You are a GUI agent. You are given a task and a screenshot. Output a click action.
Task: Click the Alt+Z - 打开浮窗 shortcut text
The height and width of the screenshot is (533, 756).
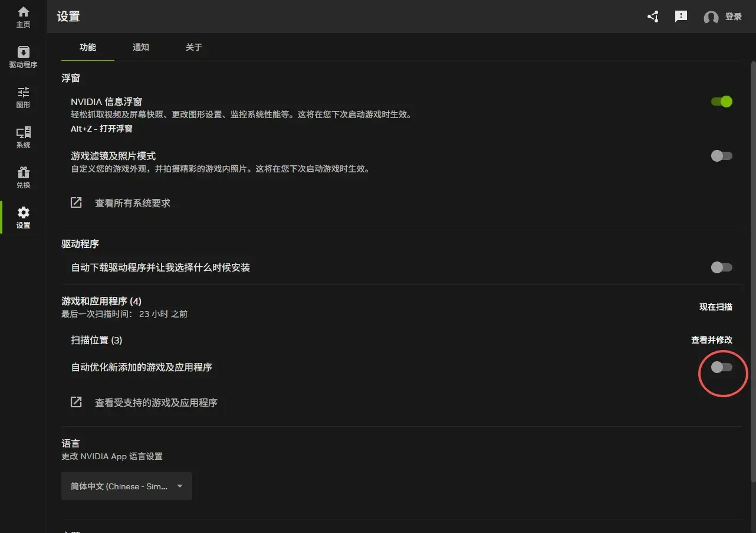101,129
